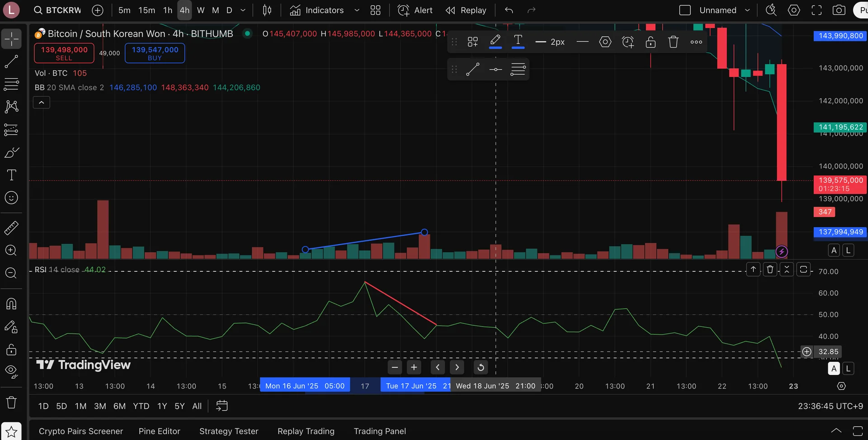Activate the ruler measure tool
The height and width of the screenshot is (440, 868).
coord(11,228)
